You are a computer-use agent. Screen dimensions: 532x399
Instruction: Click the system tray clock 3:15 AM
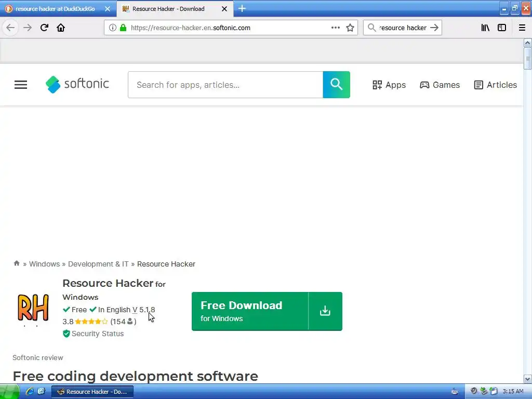click(513, 392)
